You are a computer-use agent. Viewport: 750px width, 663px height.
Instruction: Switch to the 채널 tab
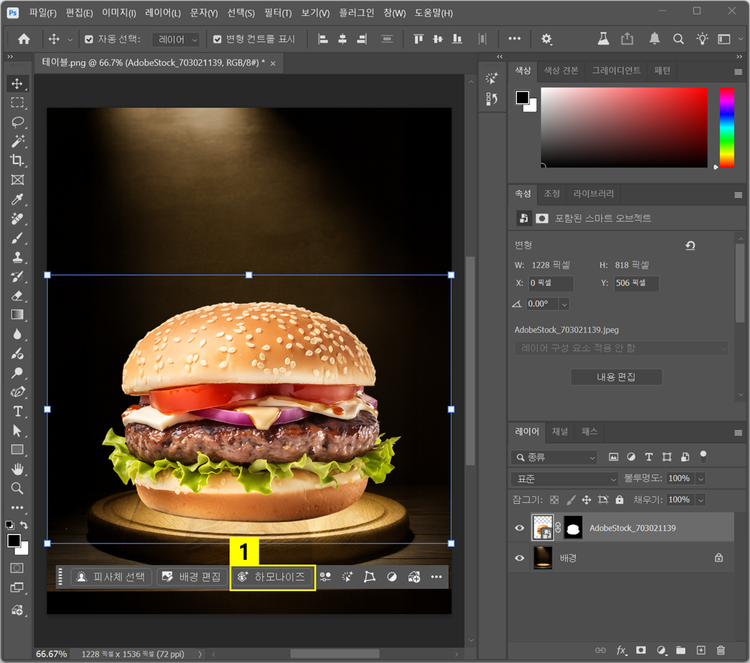[x=559, y=431]
